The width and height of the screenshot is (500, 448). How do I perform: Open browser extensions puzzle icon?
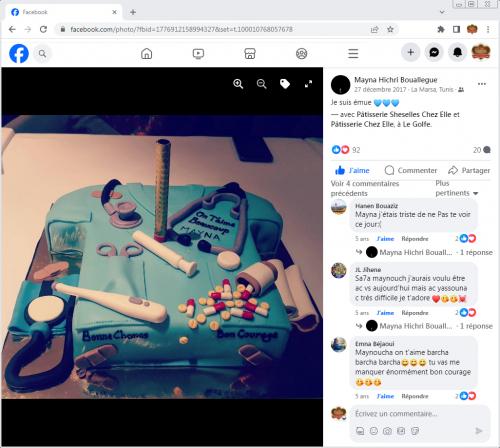[x=441, y=29]
